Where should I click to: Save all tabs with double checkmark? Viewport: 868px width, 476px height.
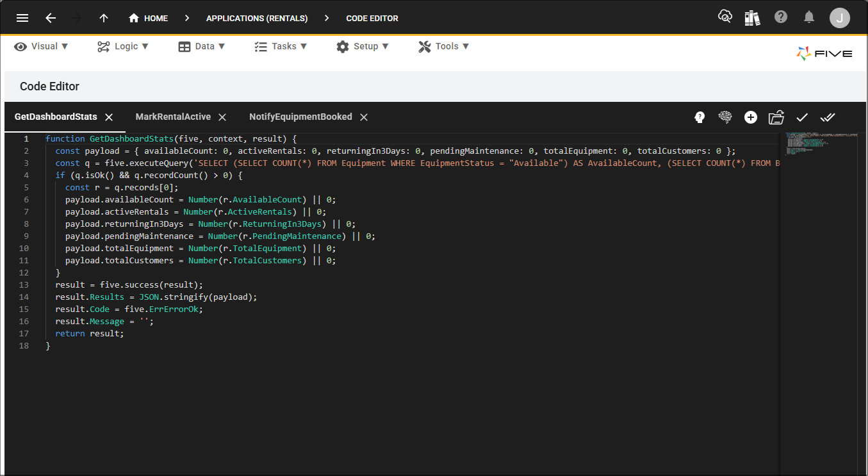828,117
